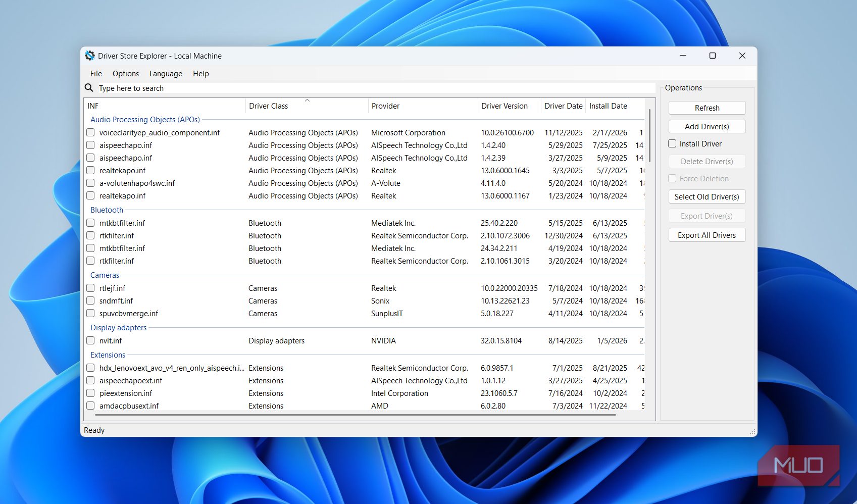Image resolution: width=857 pixels, height=504 pixels.
Task: Check the voiceclarityep_audio_component.inf checkbox
Action: (90, 132)
